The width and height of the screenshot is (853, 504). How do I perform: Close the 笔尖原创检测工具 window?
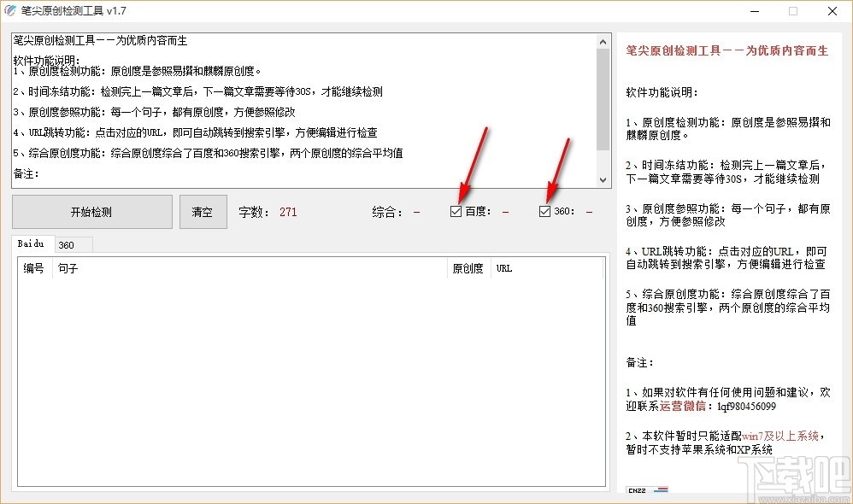tap(832, 11)
